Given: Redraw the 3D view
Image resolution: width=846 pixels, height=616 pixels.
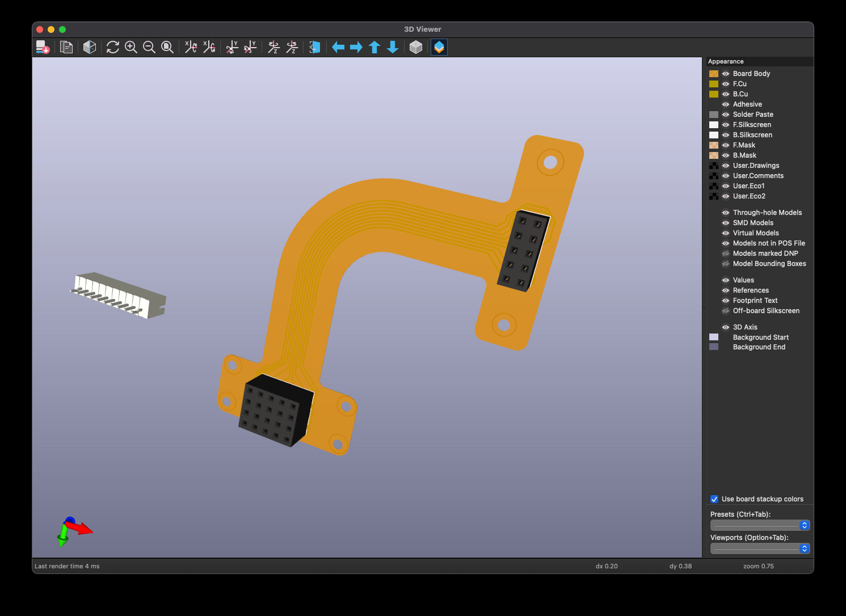Looking at the screenshot, I should tap(113, 47).
